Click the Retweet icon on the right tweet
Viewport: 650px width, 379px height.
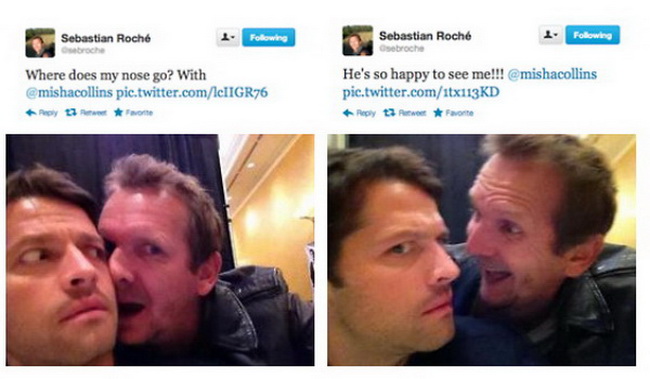click(389, 113)
